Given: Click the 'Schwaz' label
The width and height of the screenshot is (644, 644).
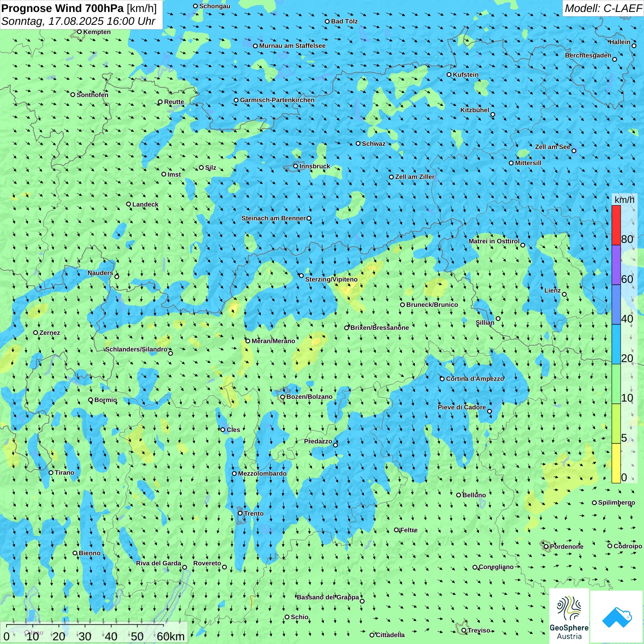Looking at the screenshot, I should click(374, 144).
